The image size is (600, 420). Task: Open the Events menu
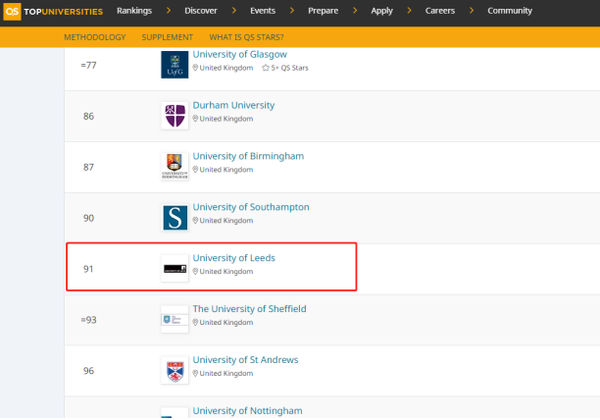click(x=263, y=11)
